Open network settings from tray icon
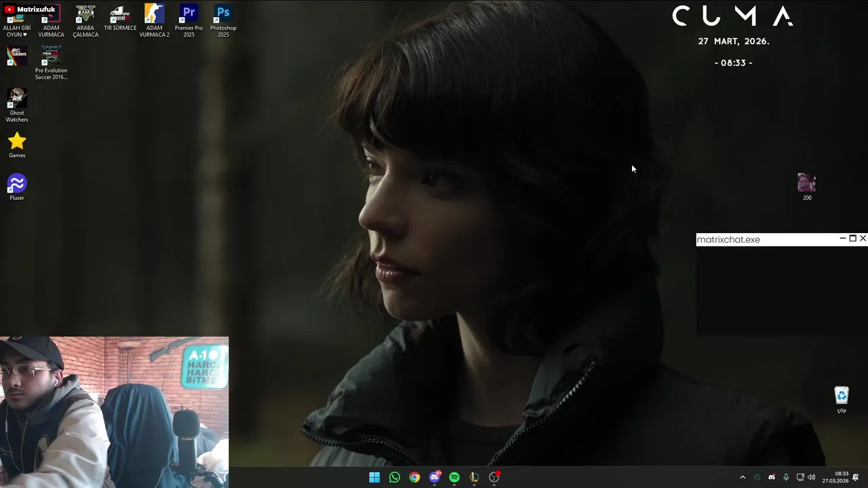Viewport: 868px width, 488px height. coord(800,477)
